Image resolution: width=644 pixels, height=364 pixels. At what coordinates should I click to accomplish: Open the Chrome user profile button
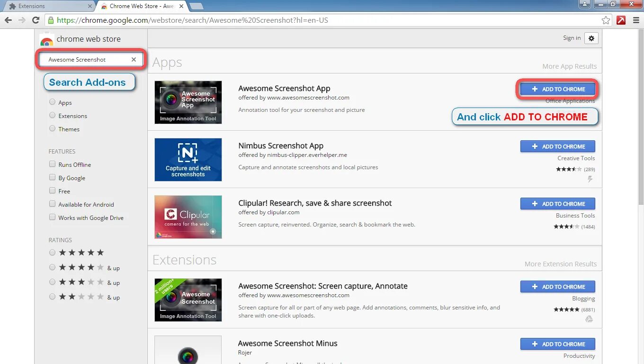pos(585,4)
